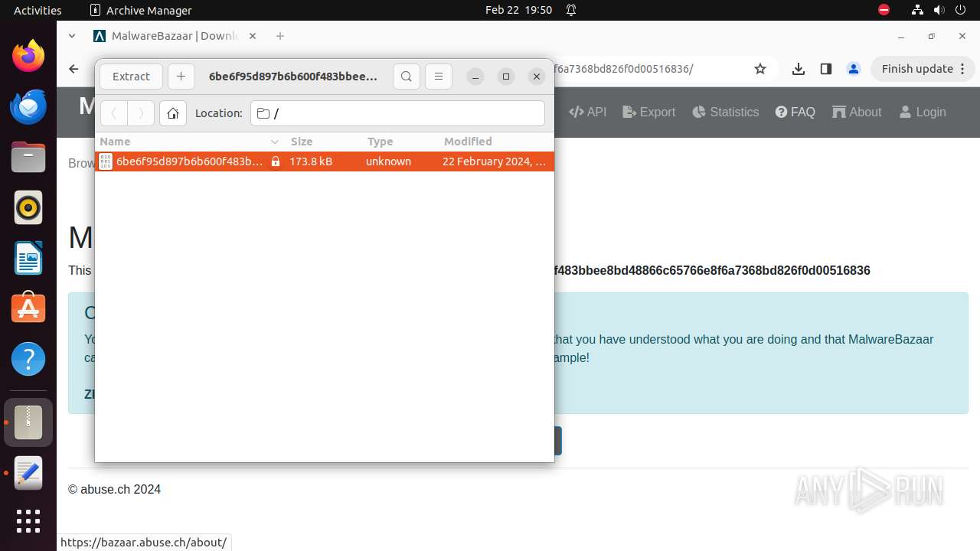Image resolution: width=980 pixels, height=551 pixels.
Task: Open the Login link
Action: (923, 112)
